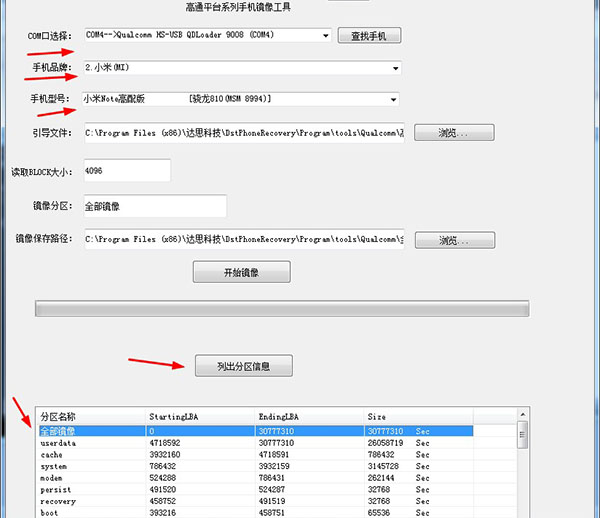
Task: Click the 开始镜像 button
Action: click(x=241, y=272)
